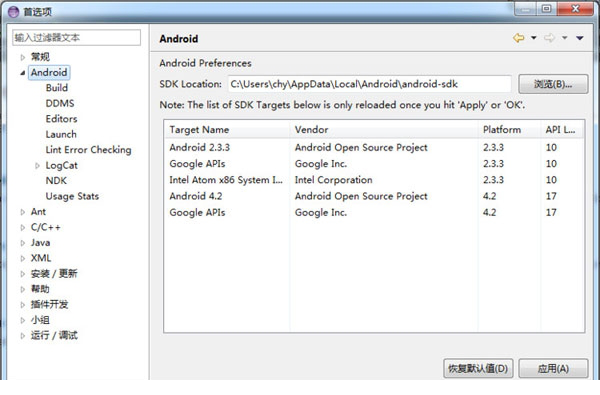This screenshot has width=600, height=395.
Task: Select Google APIs row for platform 4.2
Action: pyautogui.click(x=374, y=212)
